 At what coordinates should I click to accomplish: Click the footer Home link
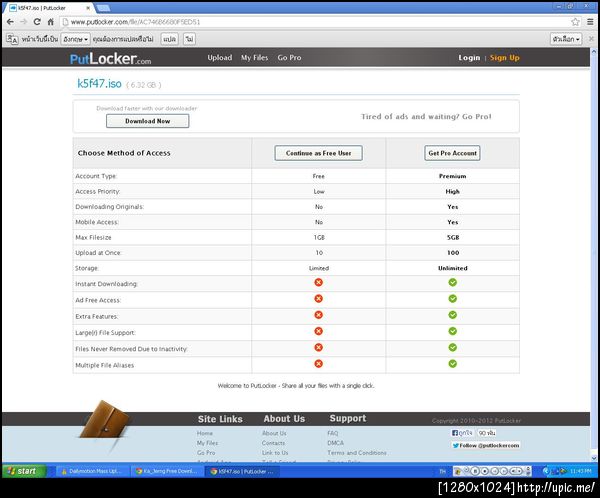[205, 433]
